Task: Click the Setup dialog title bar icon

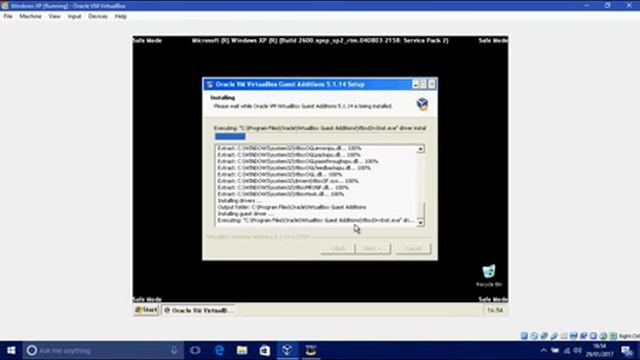Action: click(x=210, y=84)
